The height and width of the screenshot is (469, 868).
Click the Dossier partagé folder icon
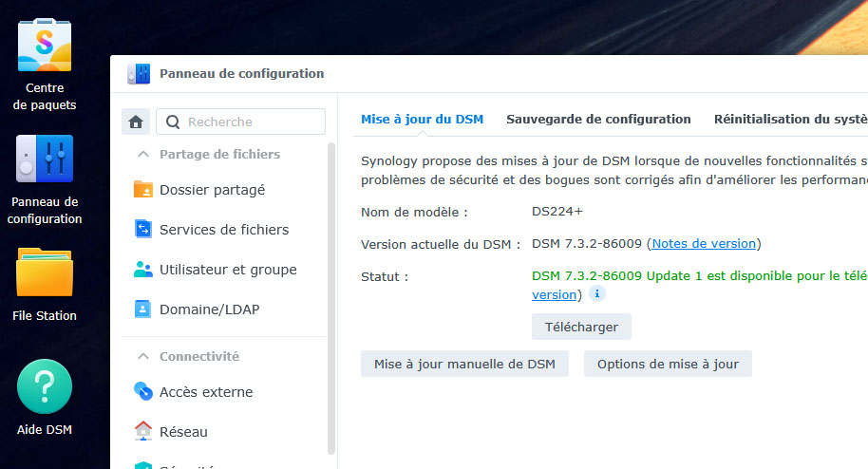[x=143, y=189]
